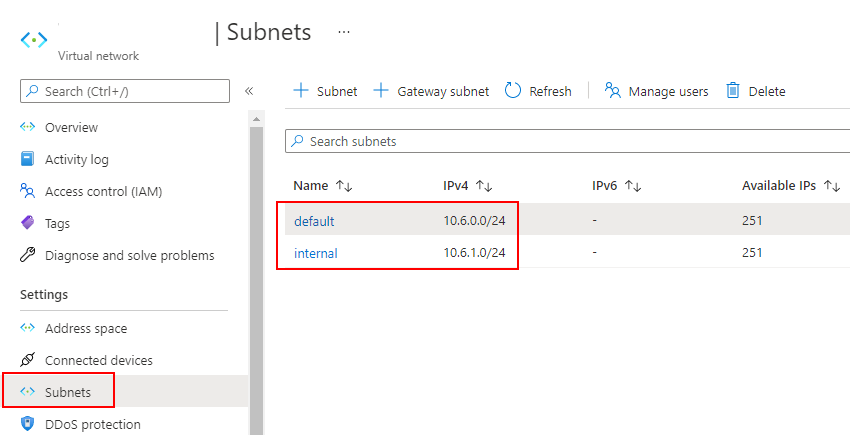850x435 pixels.
Task: Click the Overview icon in sidebar
Action: tap(27, 127)
